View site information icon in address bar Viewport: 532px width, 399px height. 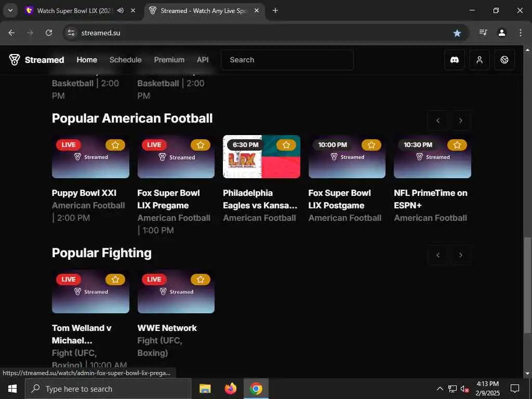click(x=71, y=33)
